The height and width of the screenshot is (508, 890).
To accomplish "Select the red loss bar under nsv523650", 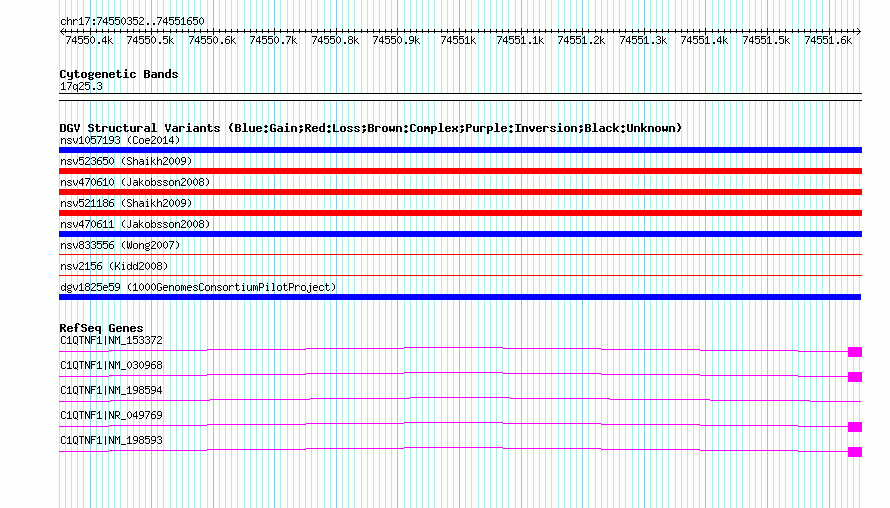I will [x=460, y=171].
